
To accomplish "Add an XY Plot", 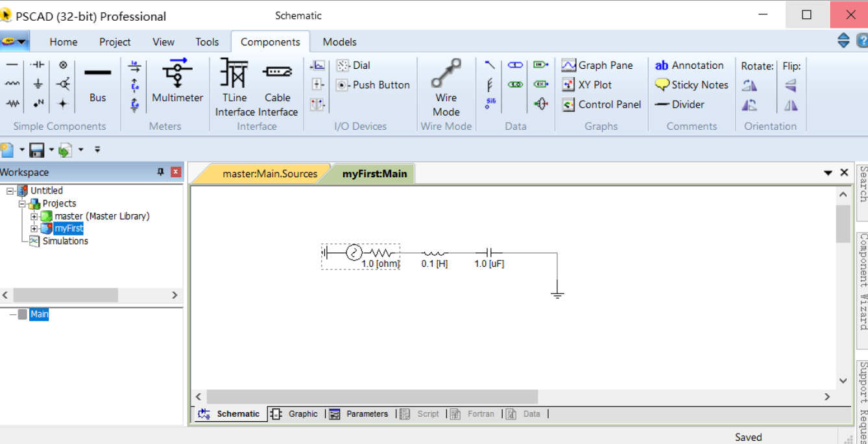I will pyautogui.click(x=587, y=85).
